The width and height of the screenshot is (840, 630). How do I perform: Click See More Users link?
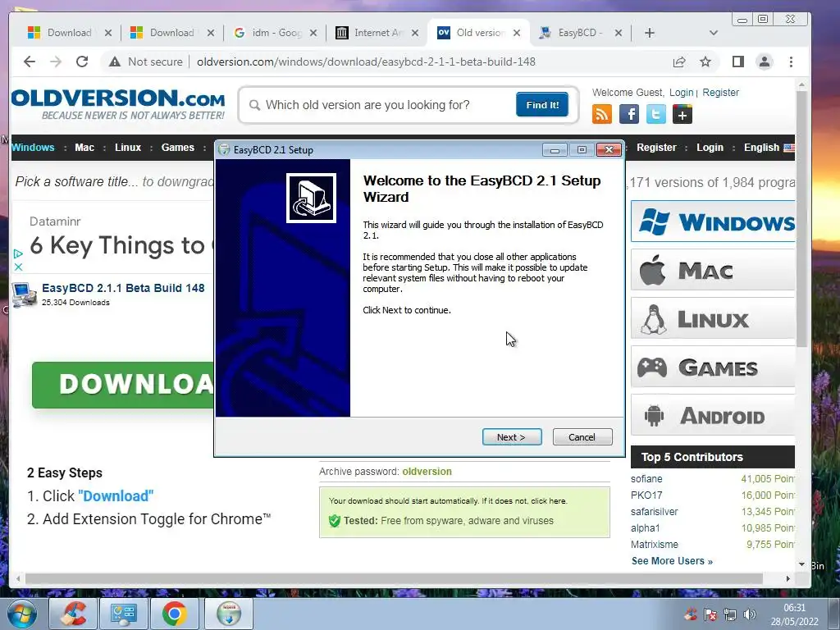pyautogui.click(x=672, y=561)
